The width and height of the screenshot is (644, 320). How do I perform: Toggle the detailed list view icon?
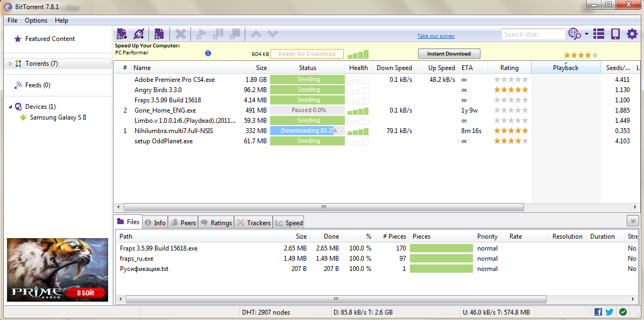click(x=599, y=34)
